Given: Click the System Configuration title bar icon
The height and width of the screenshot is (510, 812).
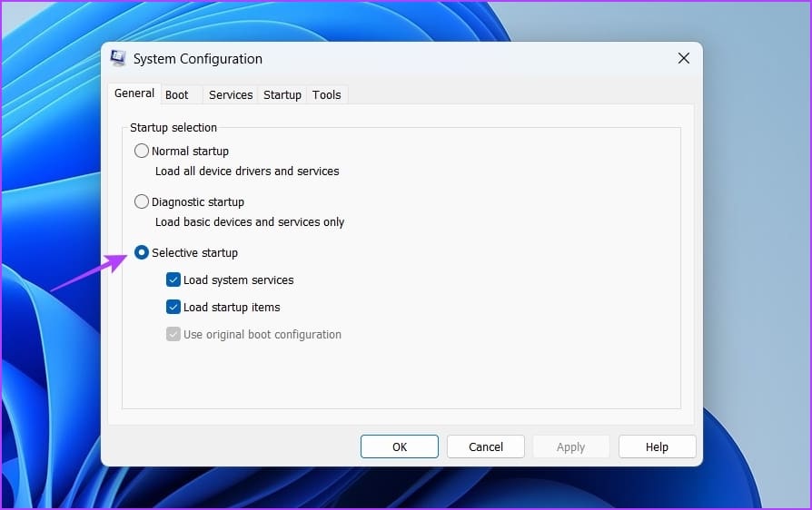Looking at the screenshot, I should click(118, 58).
